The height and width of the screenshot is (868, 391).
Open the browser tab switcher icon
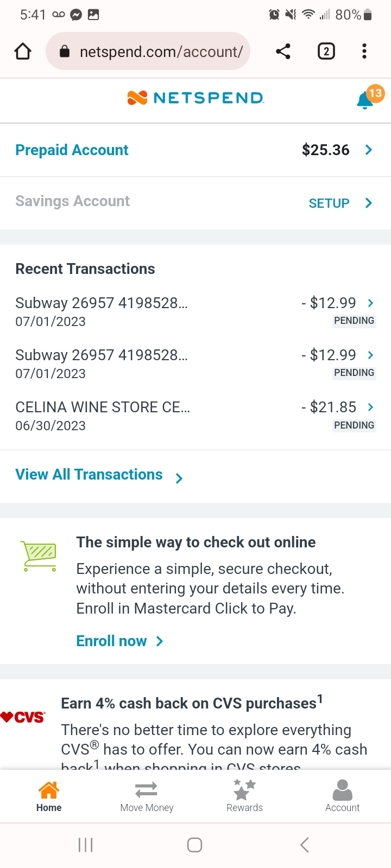(326, 52)
